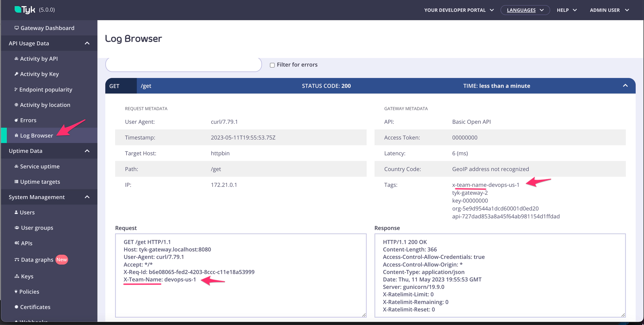Click the Activity by Key icon

pyautogui.click(x=16, y=74)
